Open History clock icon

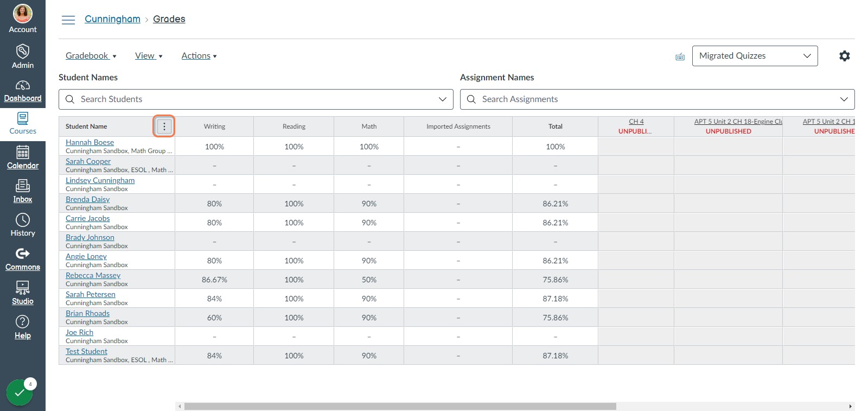point(23,220)
